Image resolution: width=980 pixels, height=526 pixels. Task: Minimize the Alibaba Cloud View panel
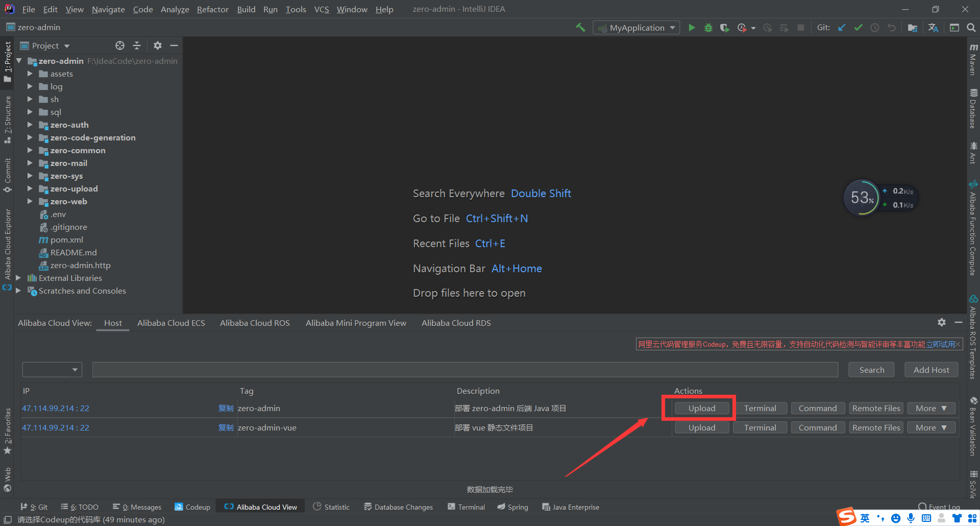click(959, 322)
